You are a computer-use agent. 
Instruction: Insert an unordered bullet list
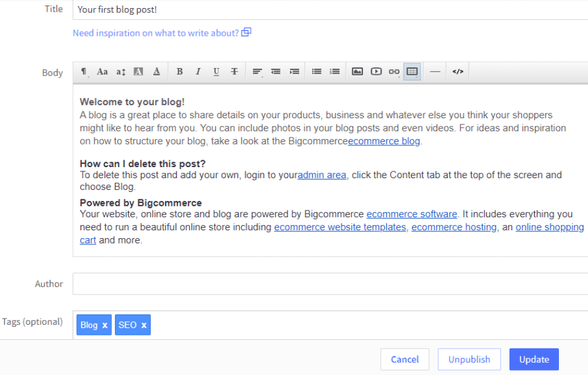tap(317, 71)
